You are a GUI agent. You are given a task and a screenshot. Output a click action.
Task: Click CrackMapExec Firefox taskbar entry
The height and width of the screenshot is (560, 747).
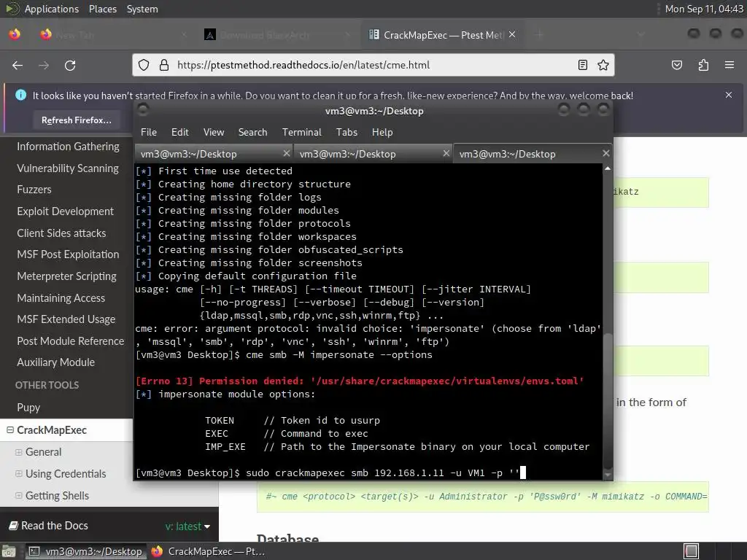[208, 551]
